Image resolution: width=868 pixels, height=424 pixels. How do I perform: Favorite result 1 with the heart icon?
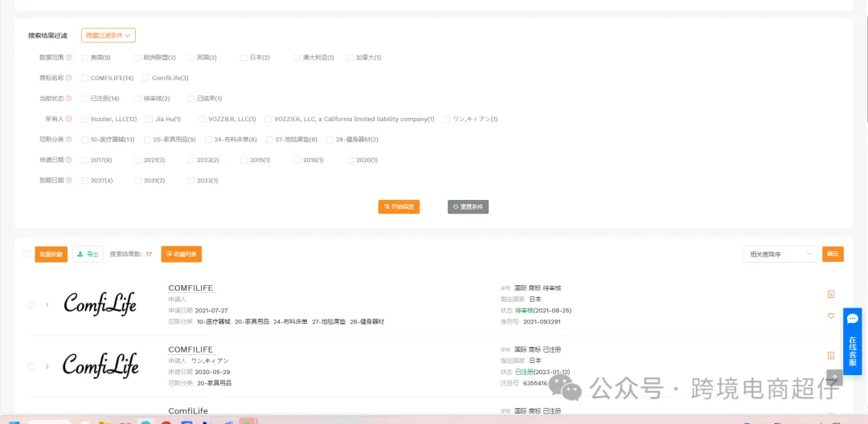point(831,316)
